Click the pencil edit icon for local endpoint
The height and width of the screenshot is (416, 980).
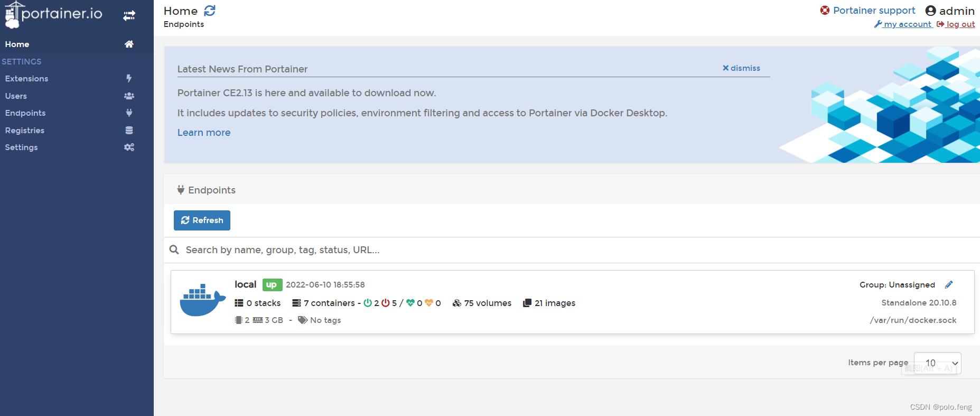coord(949,284)
